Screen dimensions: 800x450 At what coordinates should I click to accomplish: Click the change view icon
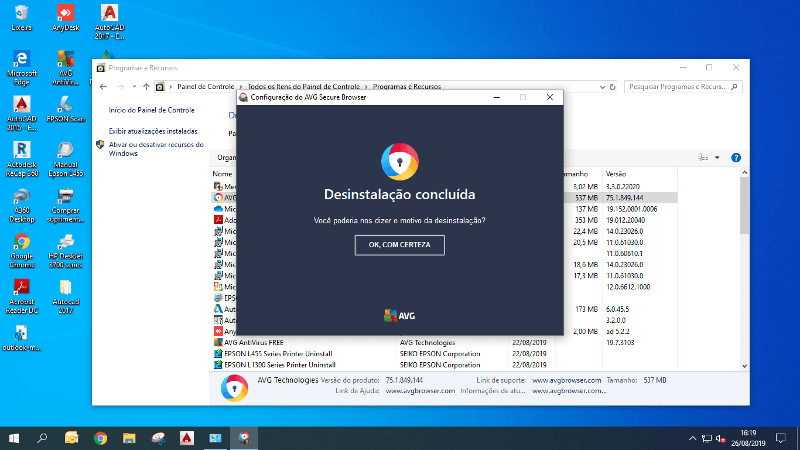click(703, 158)
